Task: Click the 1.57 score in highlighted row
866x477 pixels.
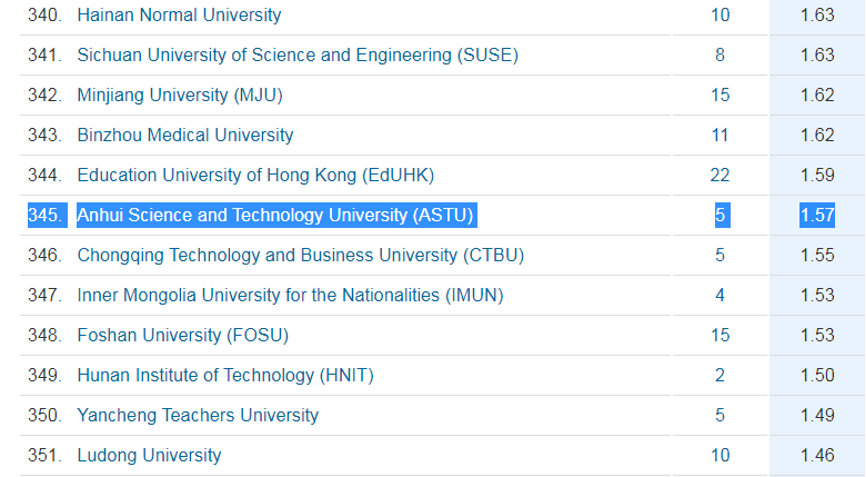Action: (x=817, y=215)
